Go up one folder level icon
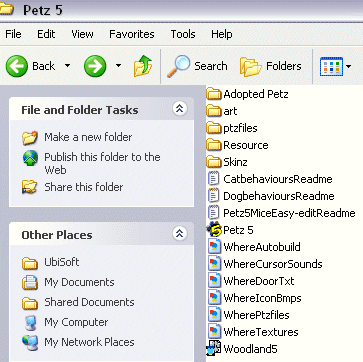 pyautogui.click(x=143, y=66)
